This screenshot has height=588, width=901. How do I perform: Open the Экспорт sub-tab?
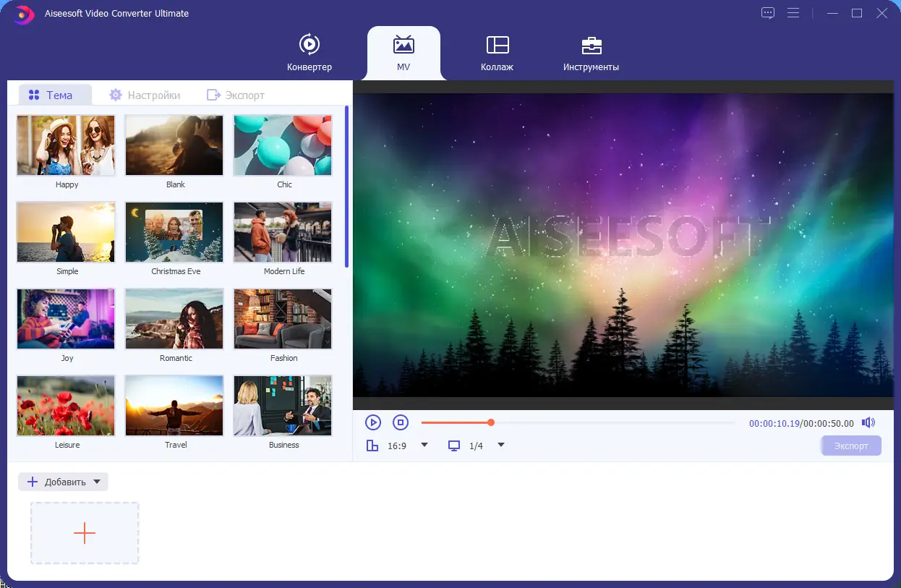pyautogui.click(x=236, y=95)
